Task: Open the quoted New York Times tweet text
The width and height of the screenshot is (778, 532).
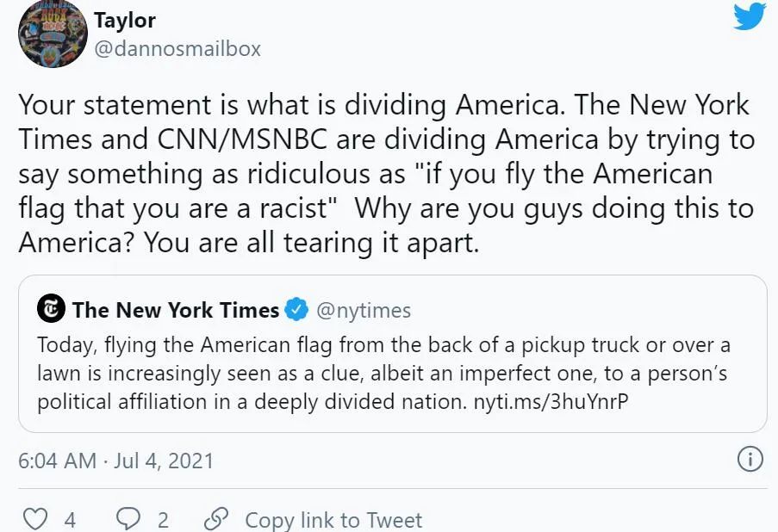Action: point(383,374)
